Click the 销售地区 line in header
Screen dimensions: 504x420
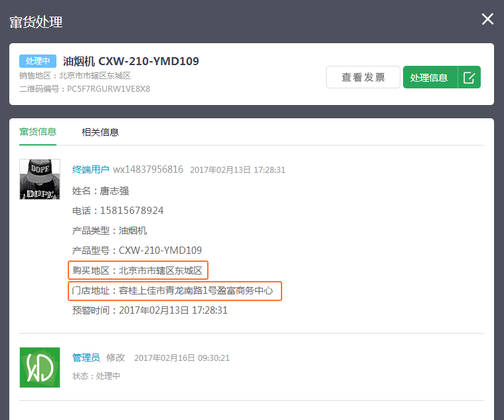[75, 76]
